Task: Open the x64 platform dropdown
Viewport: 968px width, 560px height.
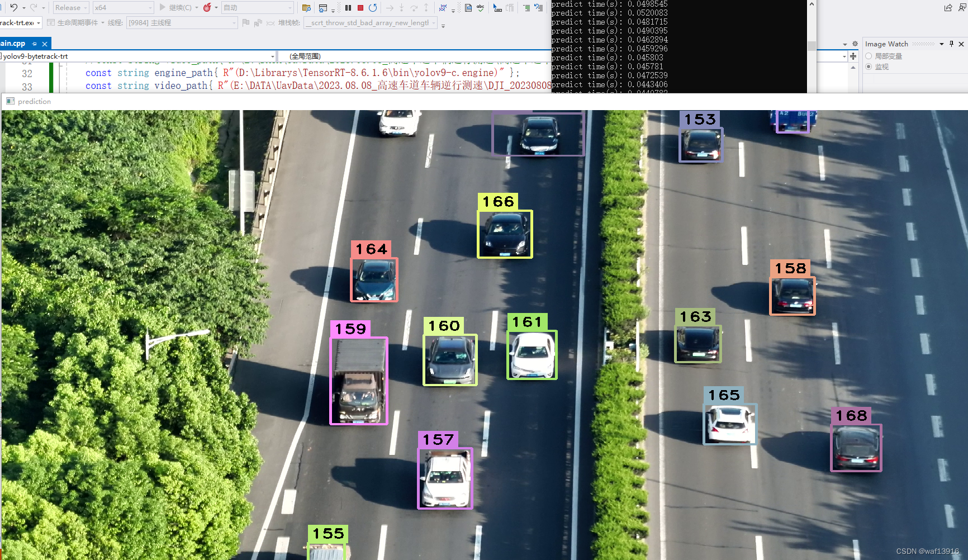Action: [x=123, y=7]
